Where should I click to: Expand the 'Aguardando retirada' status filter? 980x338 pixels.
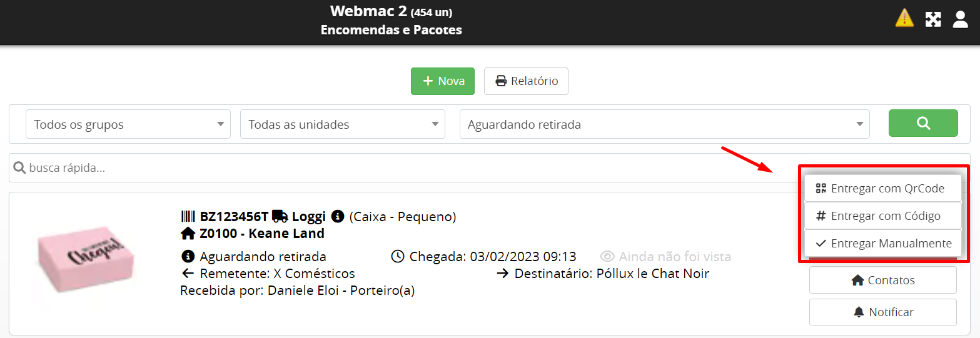(x=665, y=124)
